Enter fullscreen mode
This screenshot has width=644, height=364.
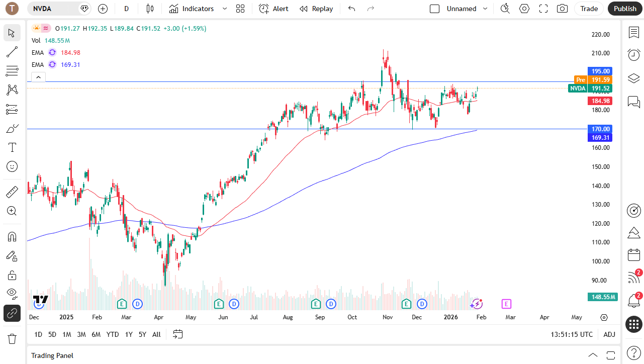(543, 9)
